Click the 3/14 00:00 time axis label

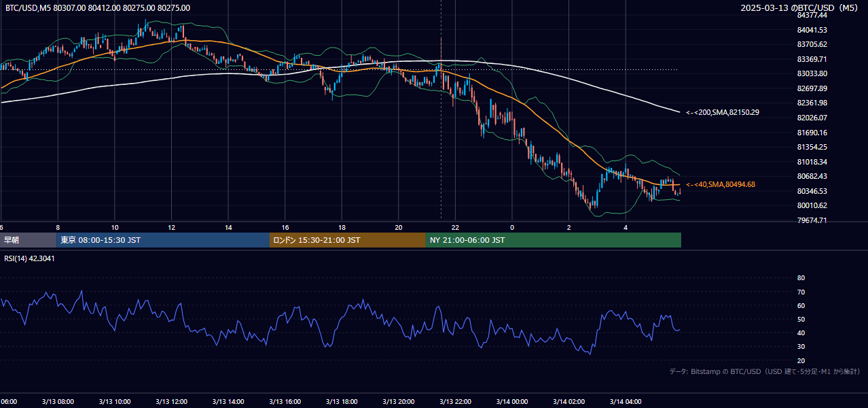512,402
